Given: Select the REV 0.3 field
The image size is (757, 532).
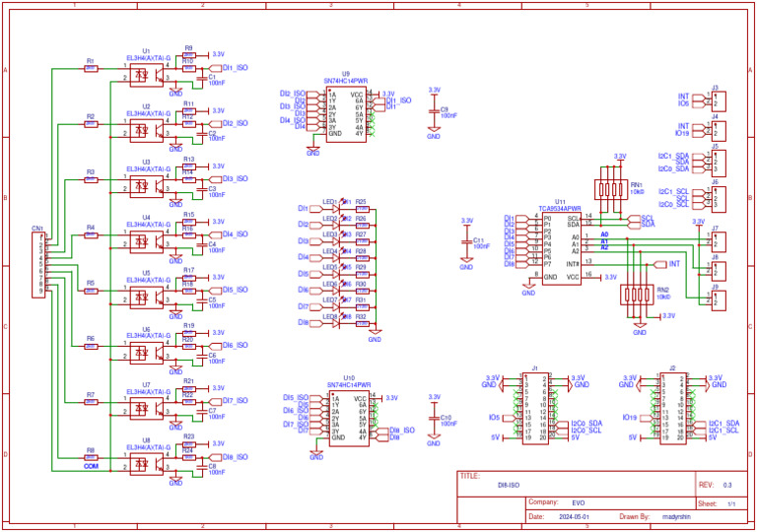Looking at the screenshot, I should coord(727,485).
